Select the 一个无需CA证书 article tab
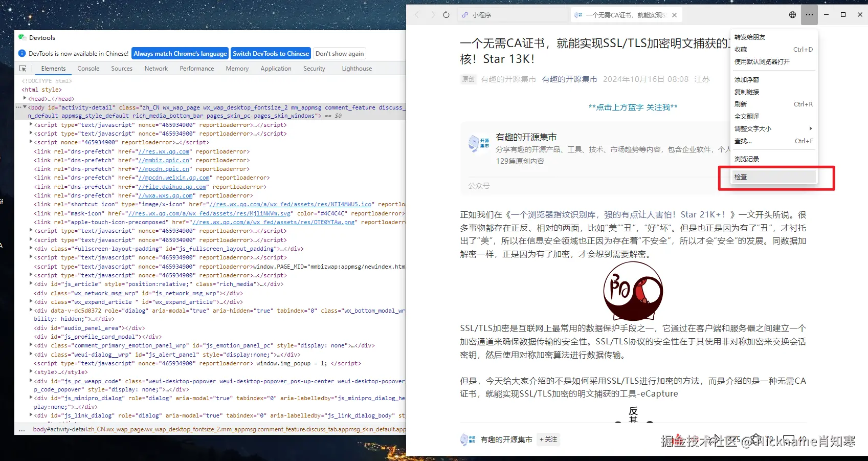 626,15
